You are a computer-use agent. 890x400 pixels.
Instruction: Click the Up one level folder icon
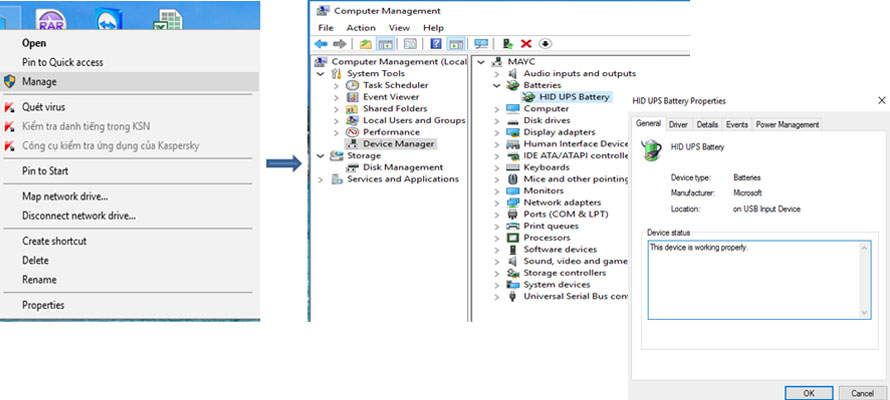(x=366, y=44)
